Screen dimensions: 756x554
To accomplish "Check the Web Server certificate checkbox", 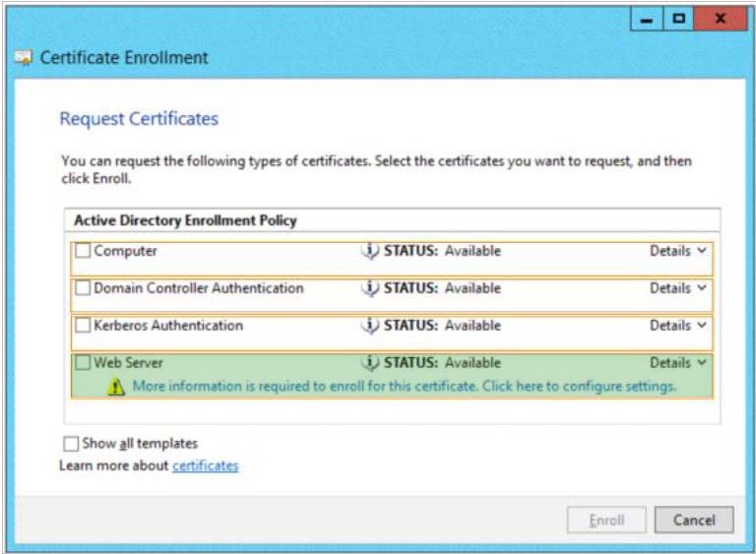I will (83, 362).
